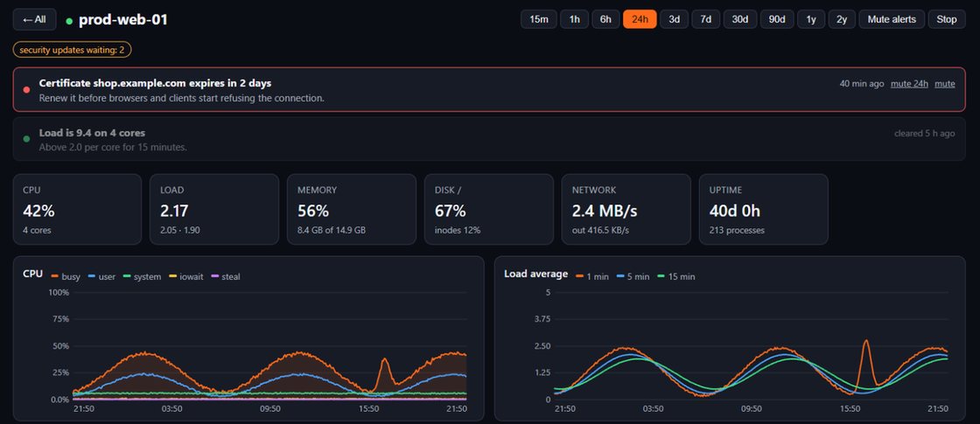Screen dimensions: 980x424
Task: Select the 24h time range
Action: (x=640, y=19)
